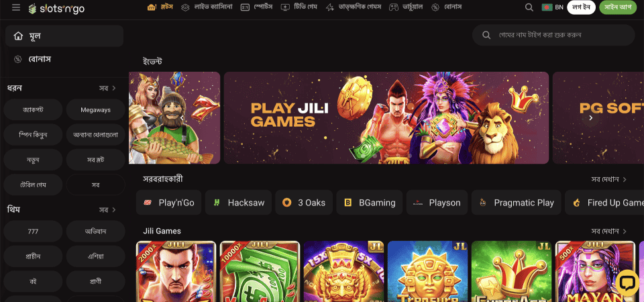644x302 pixels.
Task: Open the BN language selector
Action: 552,7
